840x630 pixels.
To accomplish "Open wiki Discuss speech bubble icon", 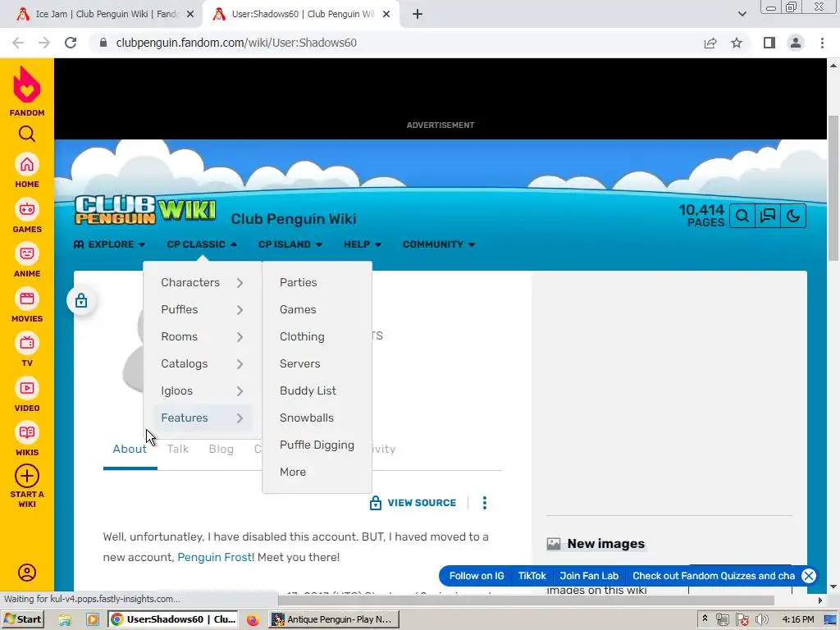I will pos(768,216).
